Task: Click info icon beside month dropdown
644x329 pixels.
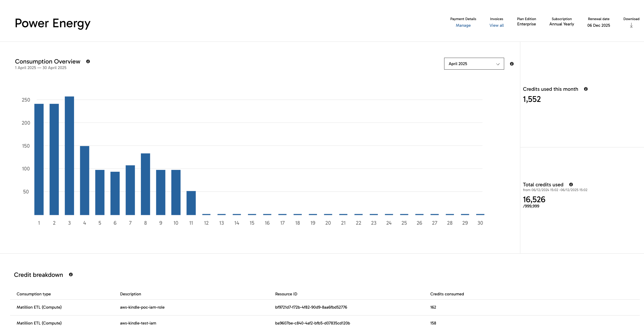Action: tap(512, 64)
